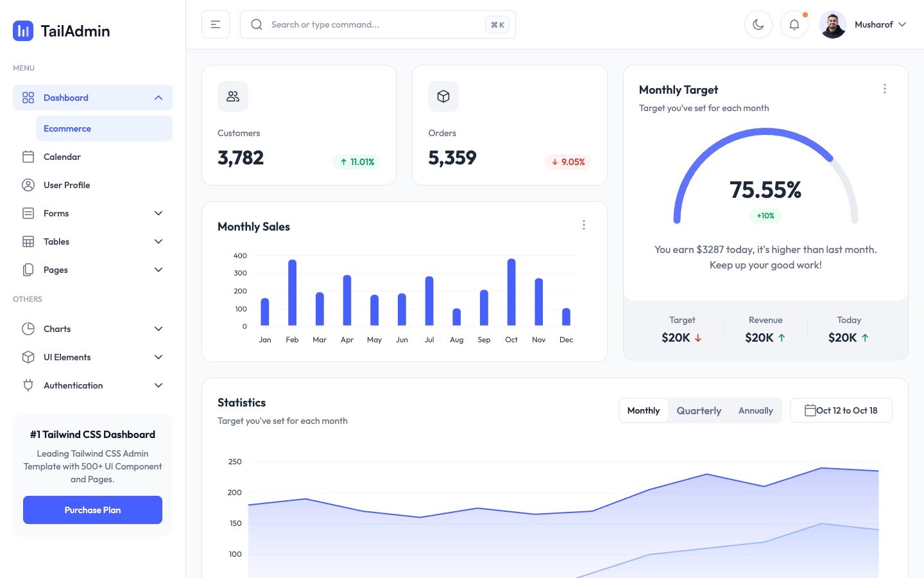This screenshot has width=924, height=578.
Task: Select Ecommerce submenu item
Action: [104, 128]
